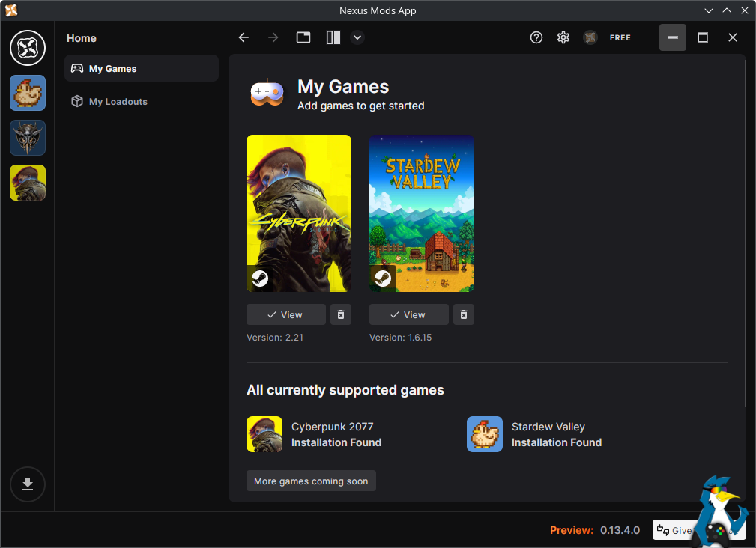Image resolution: width=756 pixels, height=548 pixels.
Task: Click the in-app minimize button
Action: (673, 37)
